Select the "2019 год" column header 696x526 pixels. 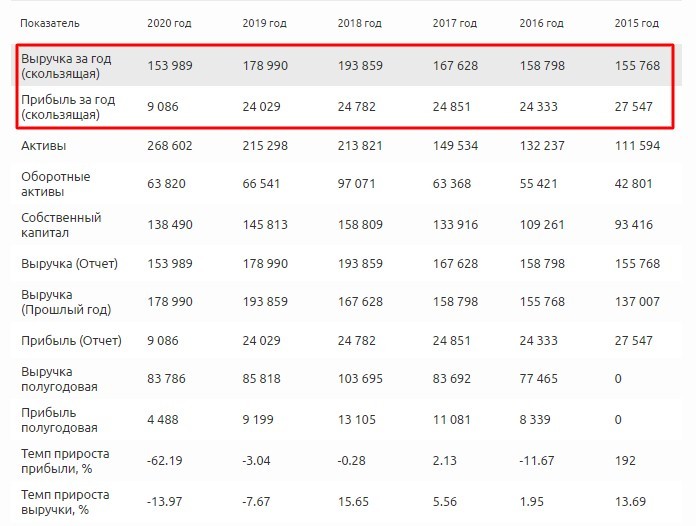click(265, 22)
